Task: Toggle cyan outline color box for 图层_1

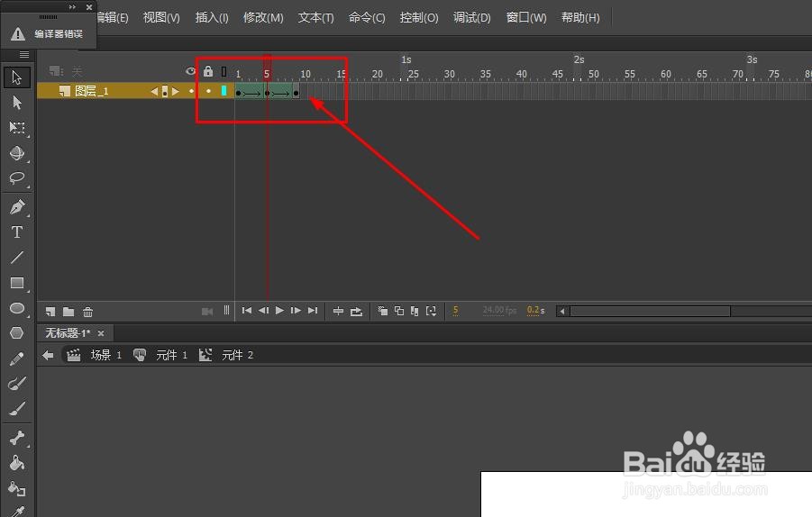Action: [x=224, y=91]
